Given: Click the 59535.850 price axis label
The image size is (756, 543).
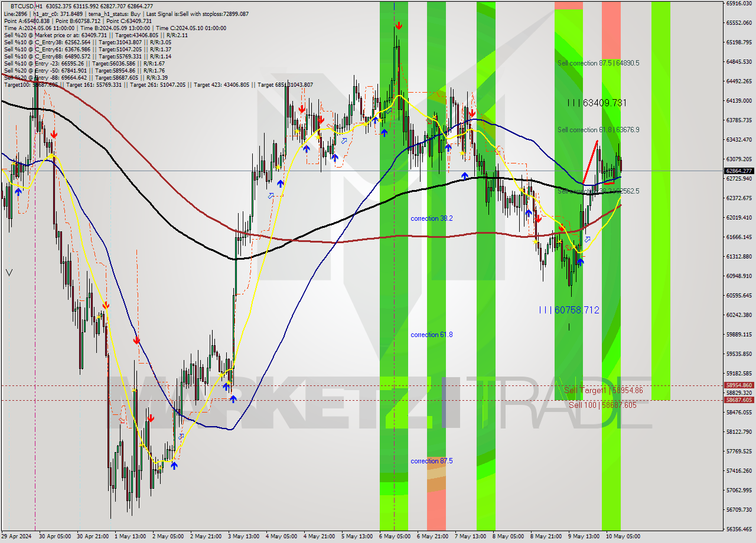Looking at the screenshot, I should [738, 354].
